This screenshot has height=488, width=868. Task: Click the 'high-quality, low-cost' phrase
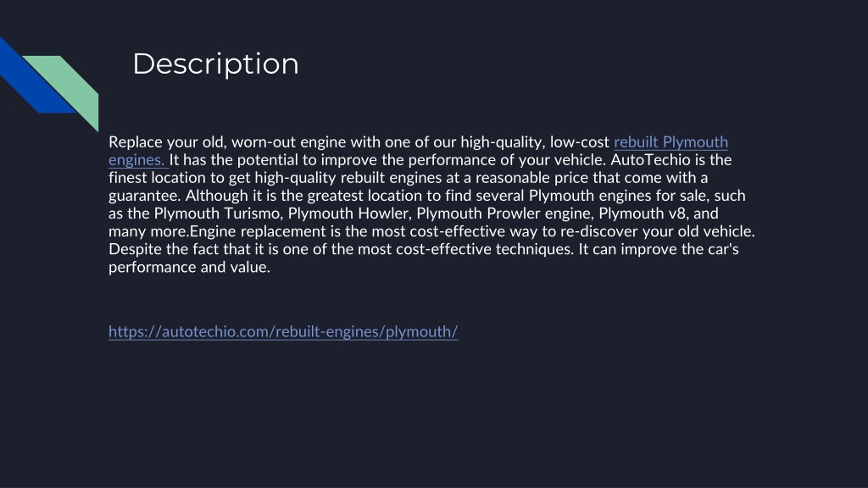point(535,142)
